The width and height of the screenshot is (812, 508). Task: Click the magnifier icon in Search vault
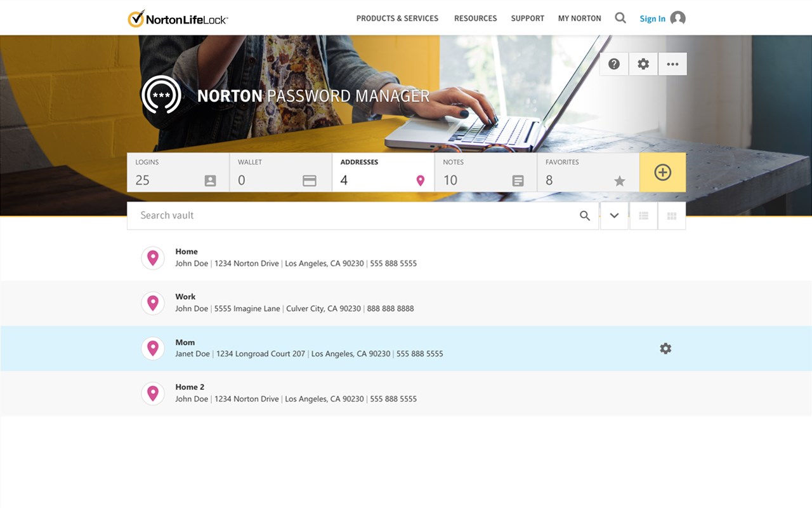coord(585,216)
